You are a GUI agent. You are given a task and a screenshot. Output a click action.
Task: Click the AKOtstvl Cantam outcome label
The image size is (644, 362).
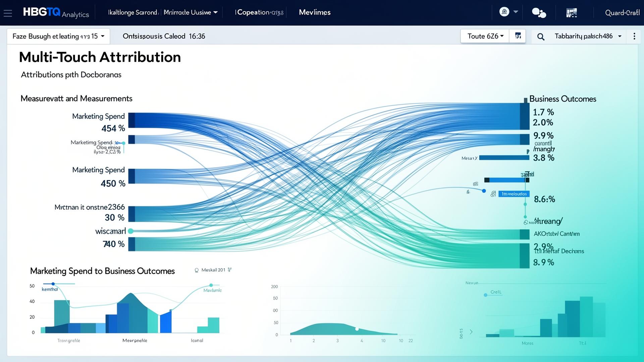click(556, 234)
